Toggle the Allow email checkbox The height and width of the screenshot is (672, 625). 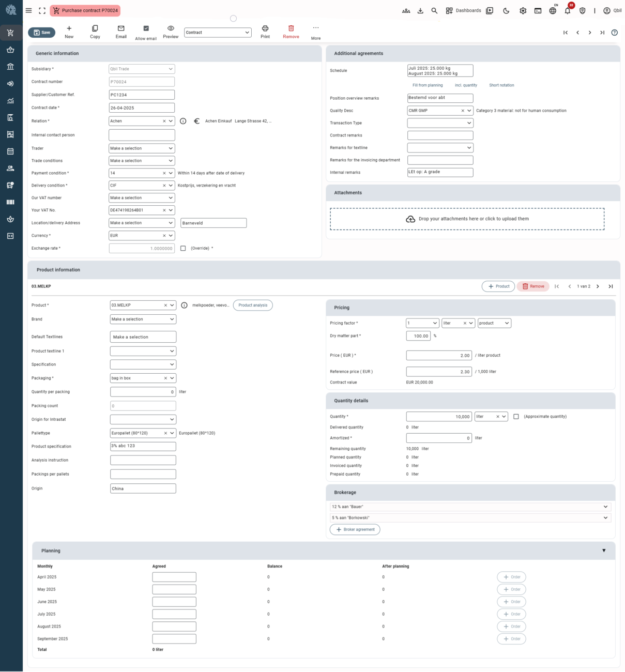point(146,28)
